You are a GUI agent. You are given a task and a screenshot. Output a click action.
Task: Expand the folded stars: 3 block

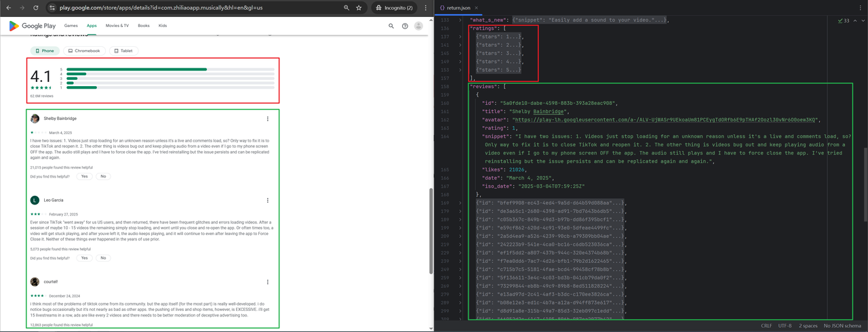click(x=460, y=53)
